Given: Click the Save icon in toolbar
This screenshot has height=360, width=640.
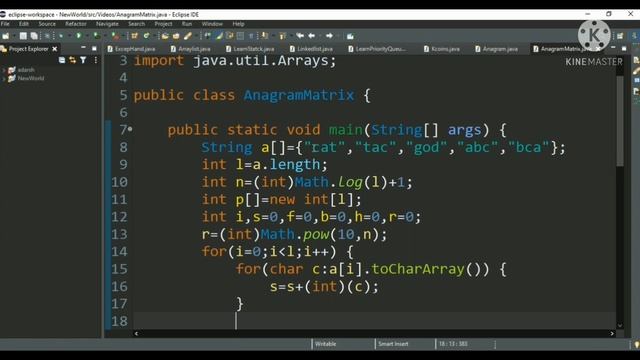Looking at the screenshot, I should pos(23,36).
